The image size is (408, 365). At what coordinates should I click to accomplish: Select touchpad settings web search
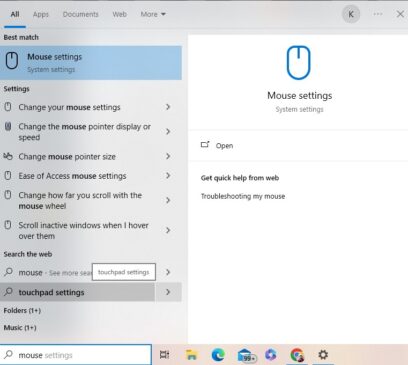point(77,292)
